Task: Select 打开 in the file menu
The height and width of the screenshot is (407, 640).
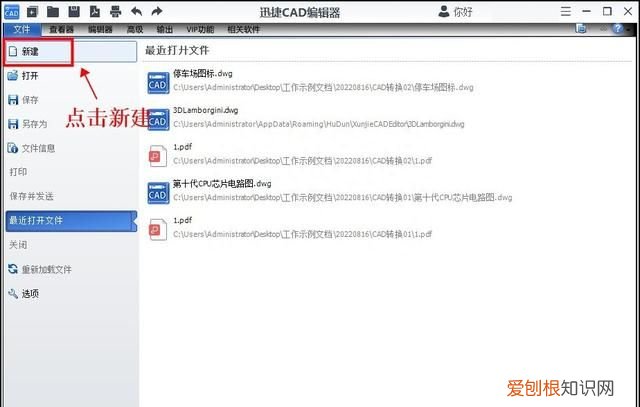Action: click(x=71, y=76)
